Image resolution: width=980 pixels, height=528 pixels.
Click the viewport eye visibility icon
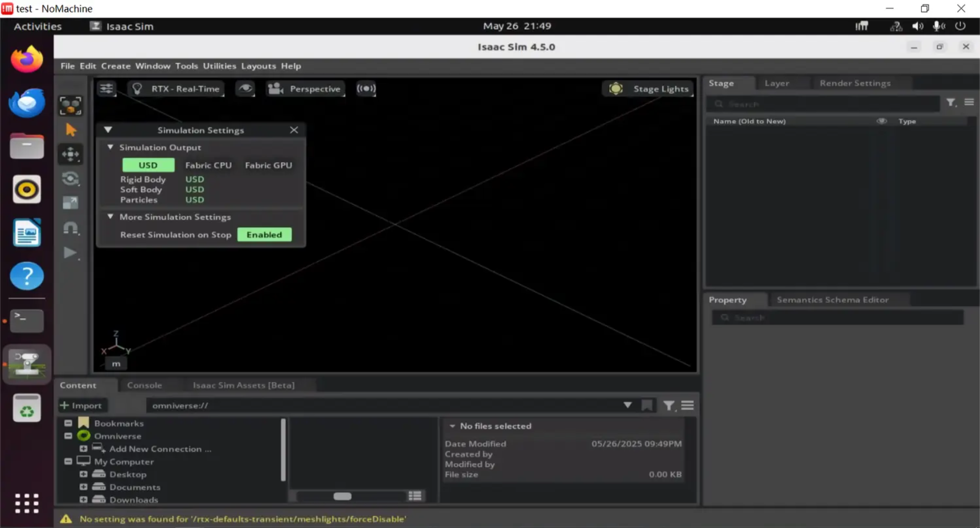246,89
